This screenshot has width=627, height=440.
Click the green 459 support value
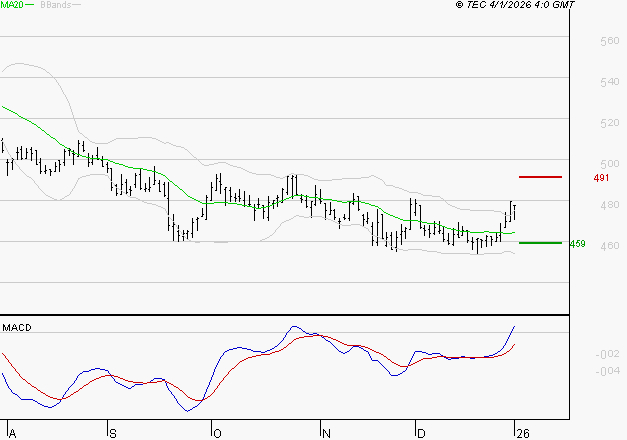(x=577, y=244)
